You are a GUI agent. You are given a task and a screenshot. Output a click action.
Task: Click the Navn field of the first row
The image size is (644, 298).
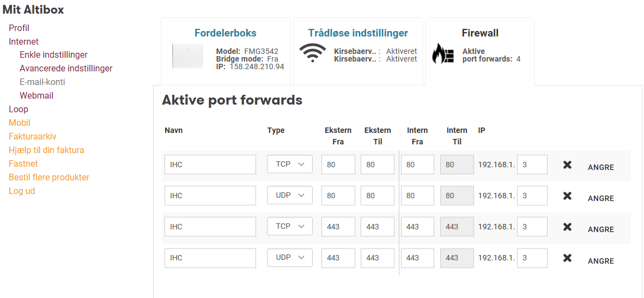[210, 165]
